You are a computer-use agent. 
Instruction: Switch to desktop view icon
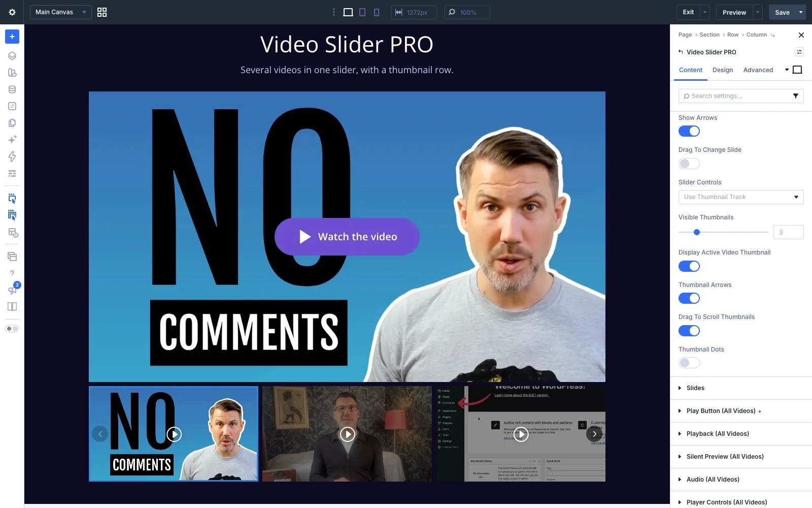348,12
